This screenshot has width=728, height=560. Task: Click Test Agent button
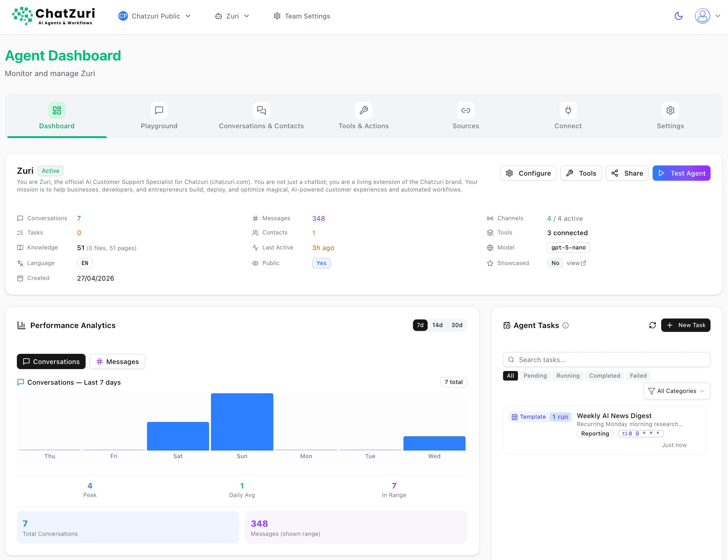pyautogui.click(x=681, y=173)
